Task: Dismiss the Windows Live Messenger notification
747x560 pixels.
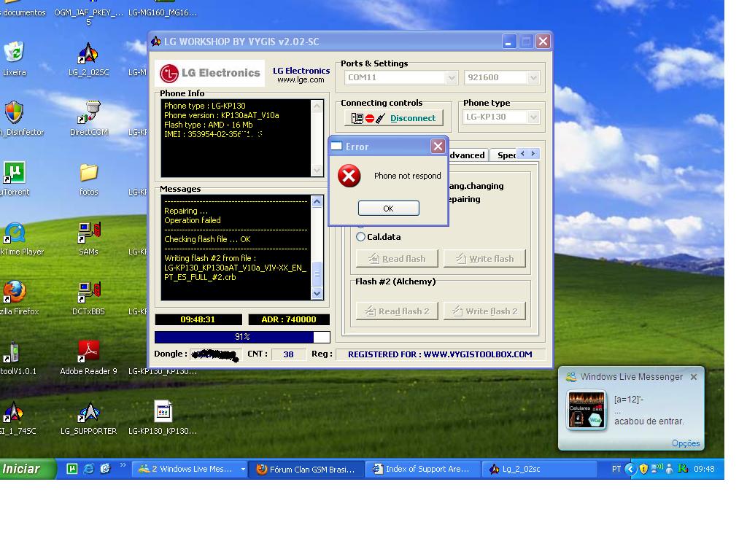Action: point(694,377)
